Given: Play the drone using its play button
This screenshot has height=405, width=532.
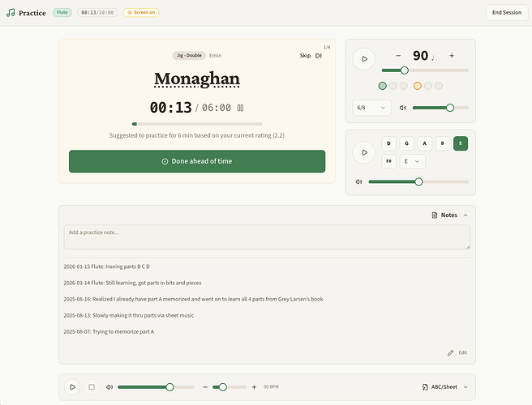Looking at the screenshot, I should tap(363, 151).
